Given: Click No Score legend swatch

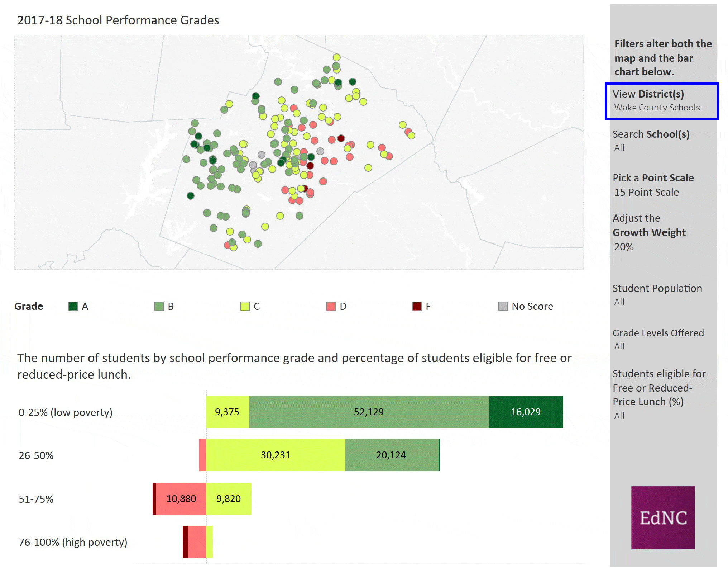Looking at the screenshot, I should [503, 306].
